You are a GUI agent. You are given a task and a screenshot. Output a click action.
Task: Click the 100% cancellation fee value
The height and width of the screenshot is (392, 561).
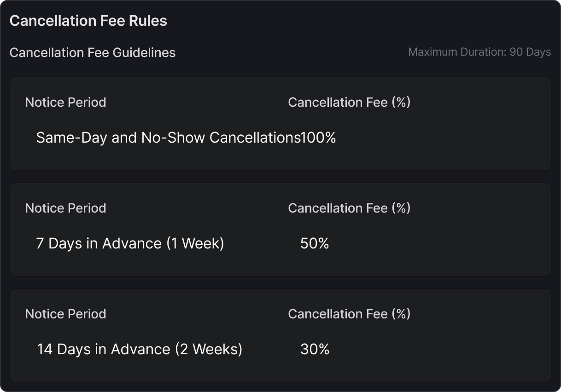(x=318, y=138)
